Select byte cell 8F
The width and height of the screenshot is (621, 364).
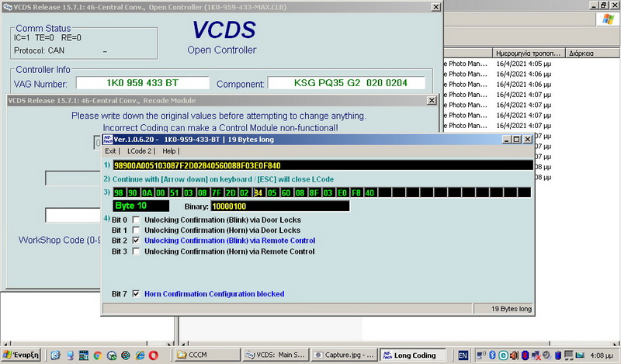click(x=314, y=193)
